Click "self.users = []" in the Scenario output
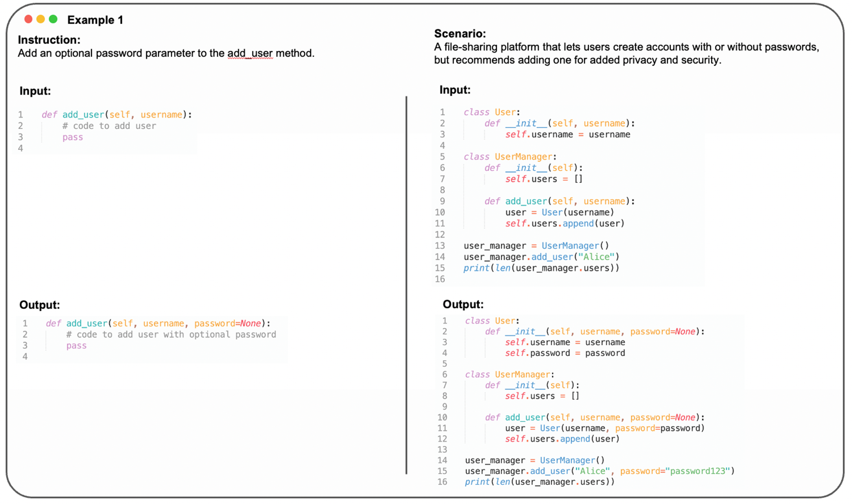852x504 pixels. [542, 396]
